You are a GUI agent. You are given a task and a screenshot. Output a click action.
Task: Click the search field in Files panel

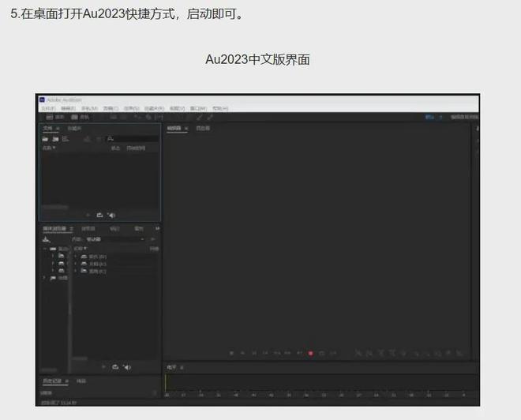tap(133, 139)
